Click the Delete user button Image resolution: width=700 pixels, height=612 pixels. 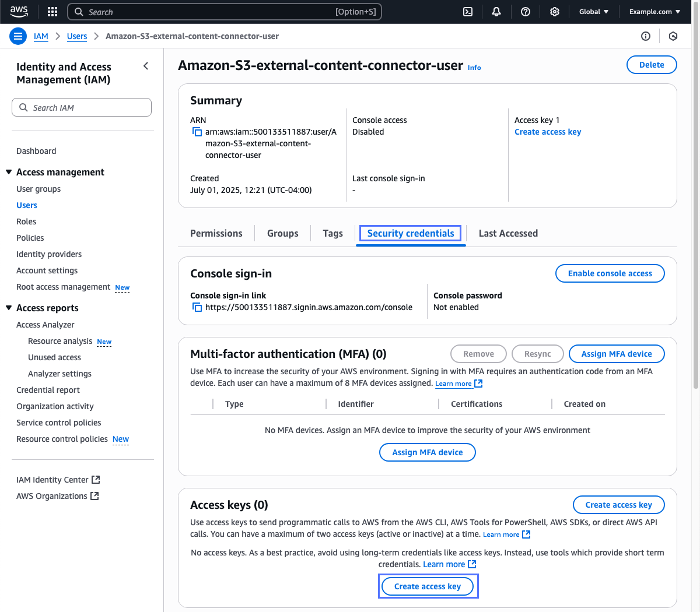click(x=652, y=65)
